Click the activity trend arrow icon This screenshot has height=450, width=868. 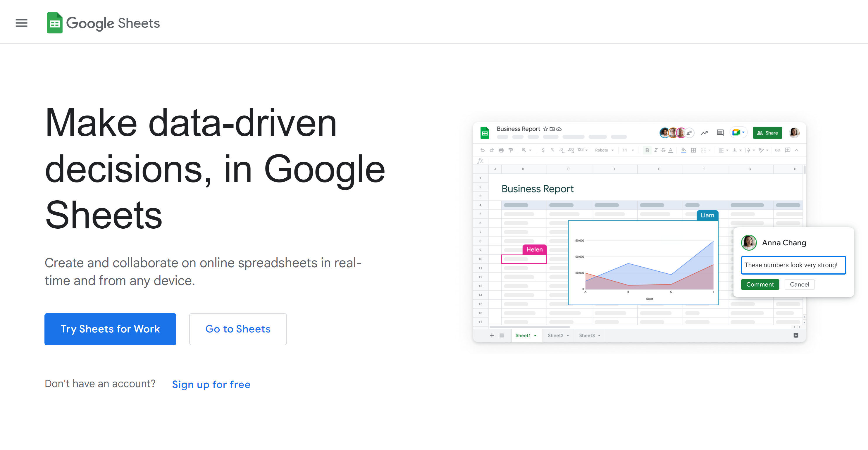pyautogui.click(x=704, y=133)
